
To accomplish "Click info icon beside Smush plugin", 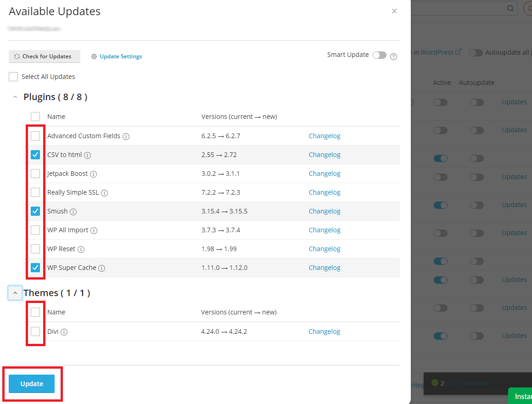I will 73,212.
